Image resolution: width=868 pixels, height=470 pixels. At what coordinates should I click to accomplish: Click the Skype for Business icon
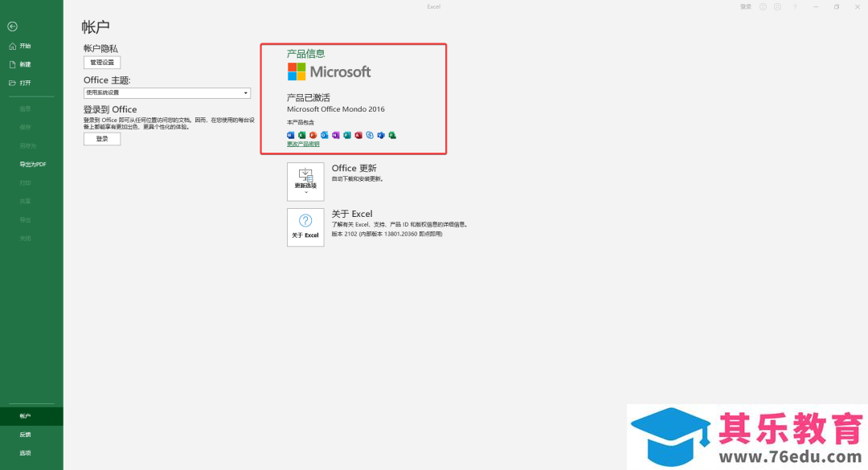point(370,135)
